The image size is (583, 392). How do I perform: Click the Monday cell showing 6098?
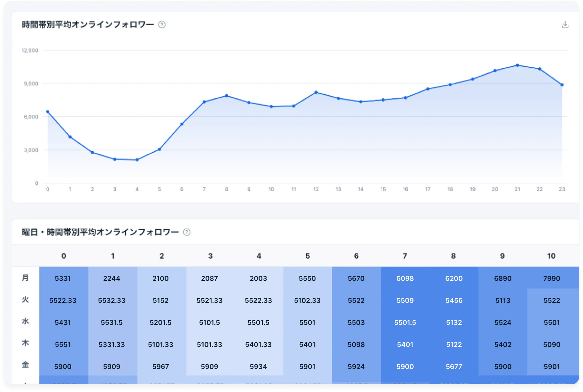[405, 278]
